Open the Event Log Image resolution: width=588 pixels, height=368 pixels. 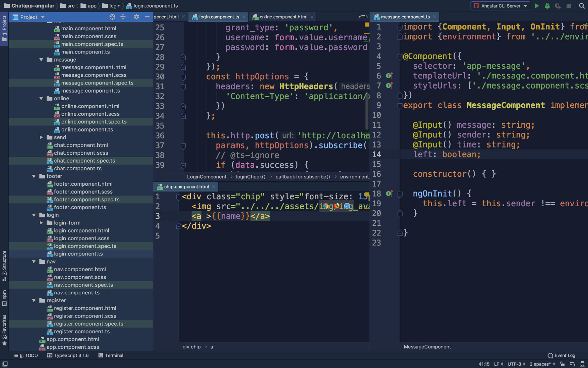pyautogui.click(x=561, y=355)
